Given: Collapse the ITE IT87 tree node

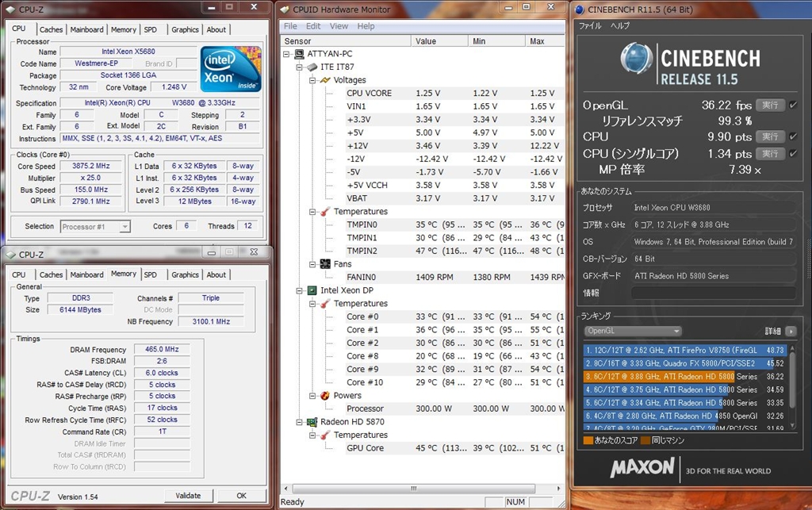Looking at the screenshot, I should click(299, 67).
